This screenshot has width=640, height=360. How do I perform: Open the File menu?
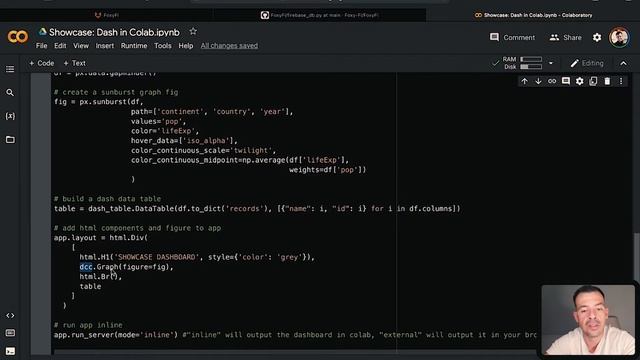click(x=42, y=46)
